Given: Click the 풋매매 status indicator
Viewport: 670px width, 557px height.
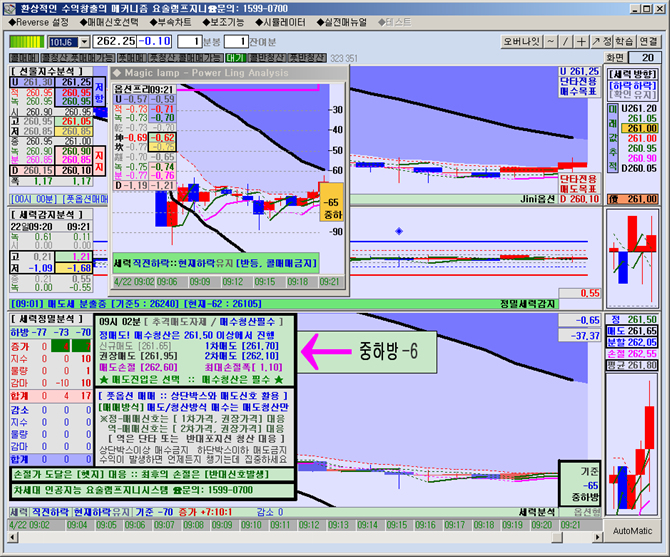Looking at the screenshot, I should (x=132, y=58).
